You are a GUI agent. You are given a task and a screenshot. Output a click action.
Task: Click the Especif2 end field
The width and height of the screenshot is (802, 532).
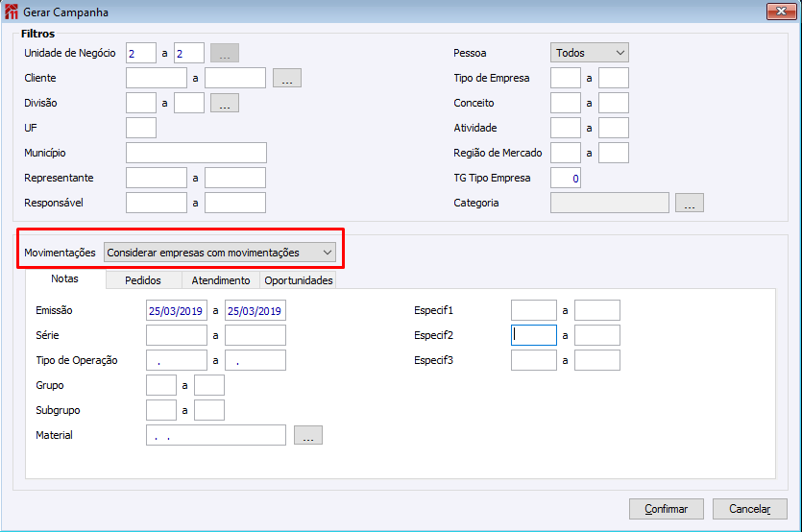(597, 335)
